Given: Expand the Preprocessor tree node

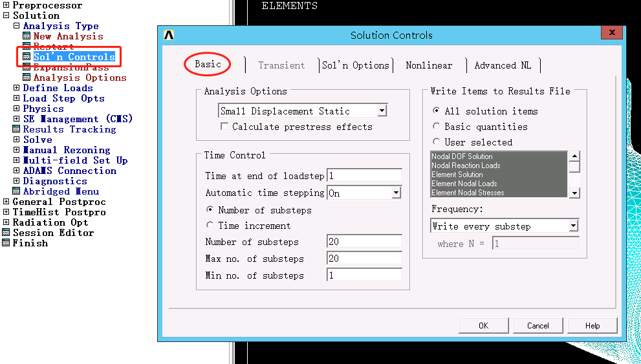Looking at the screenshot, I should [x=6, y=5].
